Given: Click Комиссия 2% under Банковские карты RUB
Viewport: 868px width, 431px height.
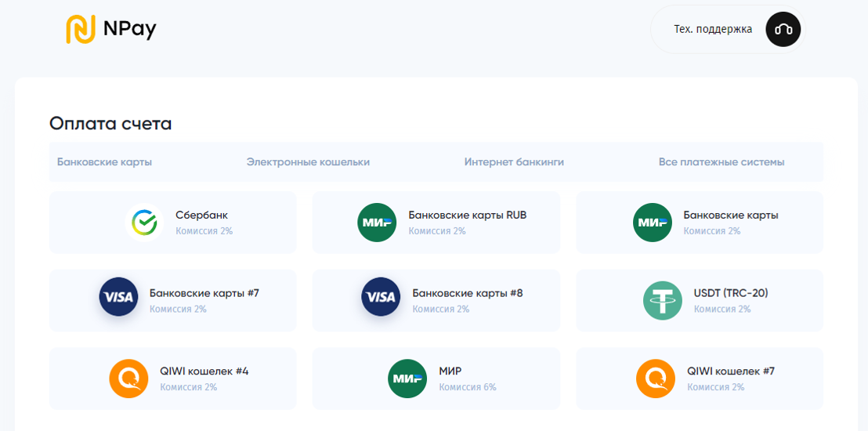Looking at the screenshot, I should point(437,231).
